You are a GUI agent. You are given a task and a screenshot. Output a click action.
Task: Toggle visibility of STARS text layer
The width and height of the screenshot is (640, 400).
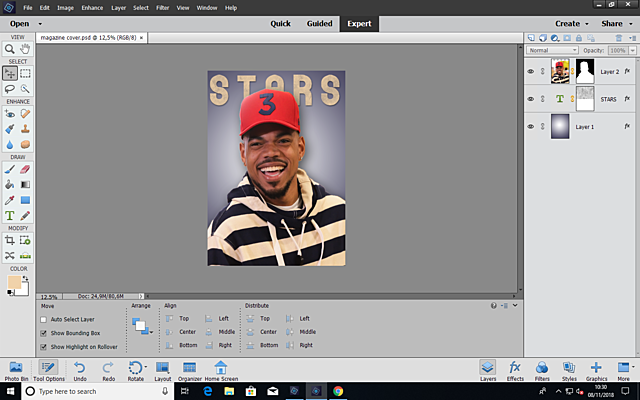[x=531, y=99]
